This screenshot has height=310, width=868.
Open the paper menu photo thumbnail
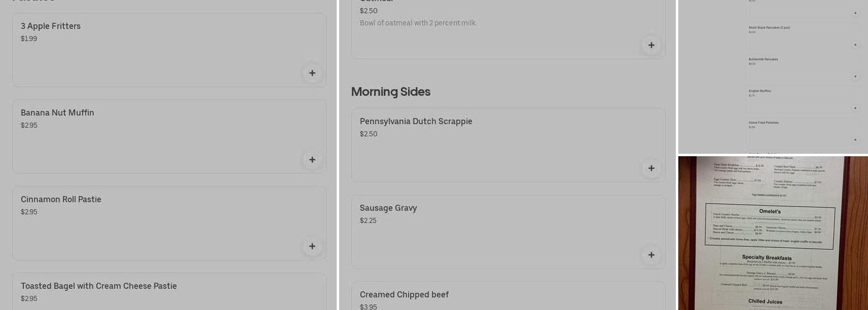tap(773, 233)
